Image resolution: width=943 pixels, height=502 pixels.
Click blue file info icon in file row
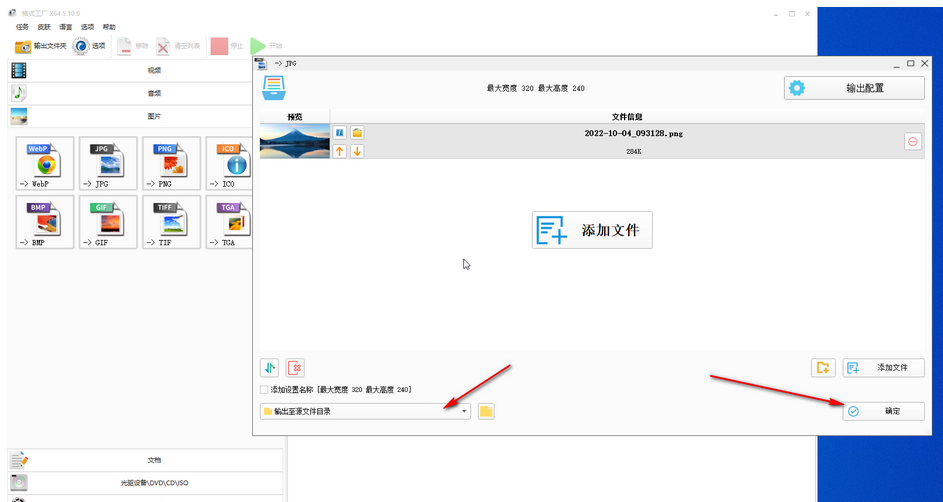point(340,132)
